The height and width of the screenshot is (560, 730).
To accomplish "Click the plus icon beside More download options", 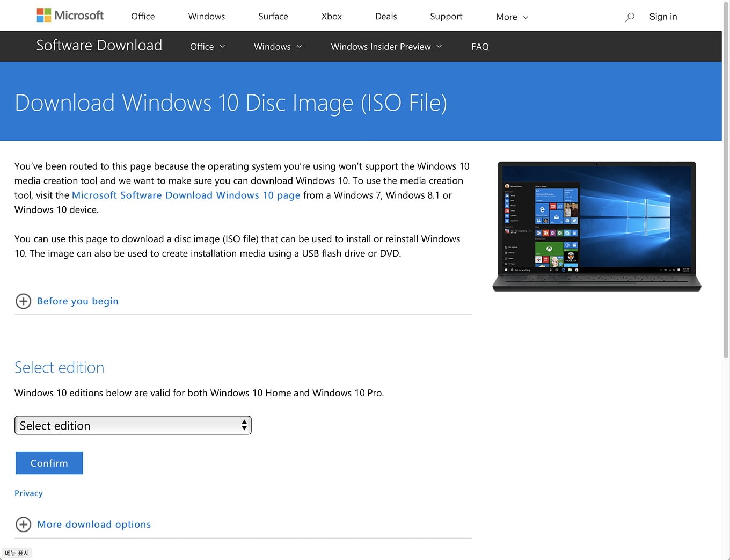I will [23, 525].
